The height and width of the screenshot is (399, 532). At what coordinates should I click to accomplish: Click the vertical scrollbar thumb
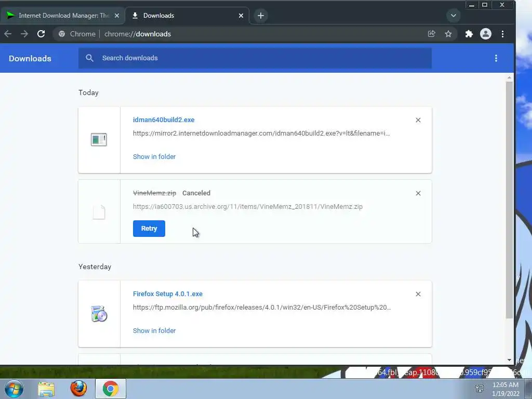tap(509, 200)
